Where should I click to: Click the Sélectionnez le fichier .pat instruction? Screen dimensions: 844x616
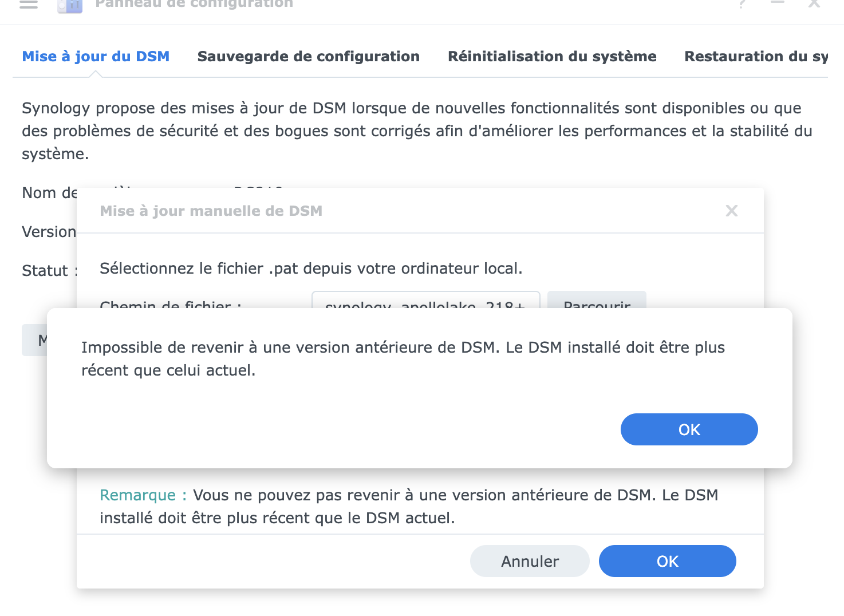[x=311, y=268]
